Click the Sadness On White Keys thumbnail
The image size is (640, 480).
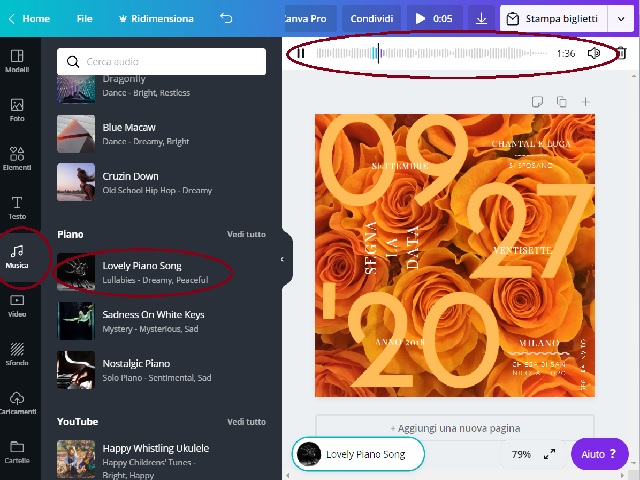click(76, 321)
